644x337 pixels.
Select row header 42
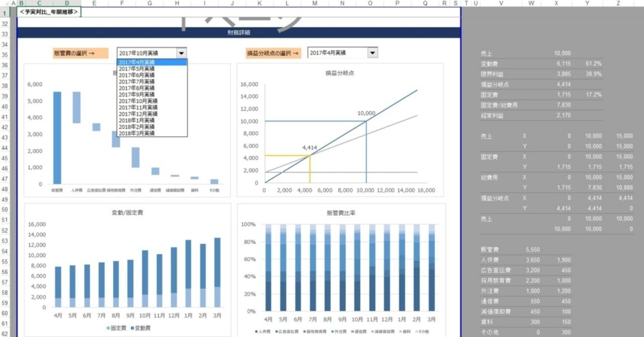pyautogui.click(x=5, y=127)
